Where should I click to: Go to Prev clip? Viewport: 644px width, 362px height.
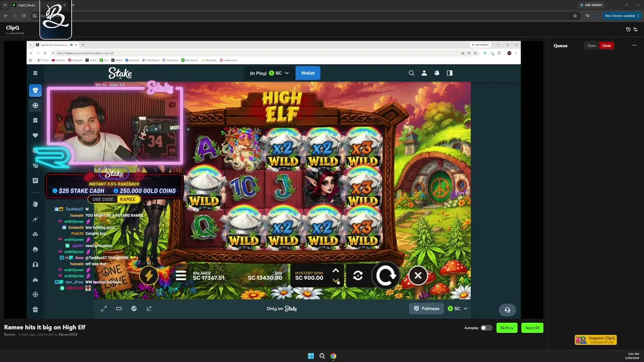[507, 328]
